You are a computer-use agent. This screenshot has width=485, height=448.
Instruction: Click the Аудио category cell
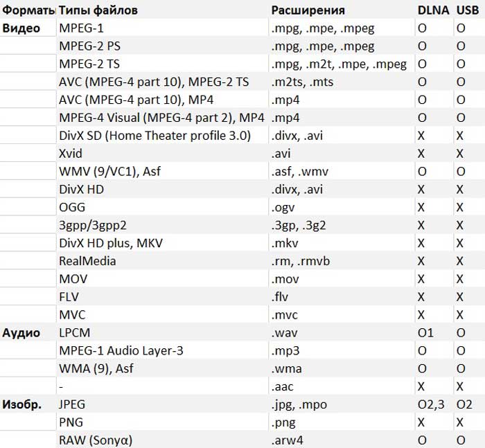coord(28,332)
